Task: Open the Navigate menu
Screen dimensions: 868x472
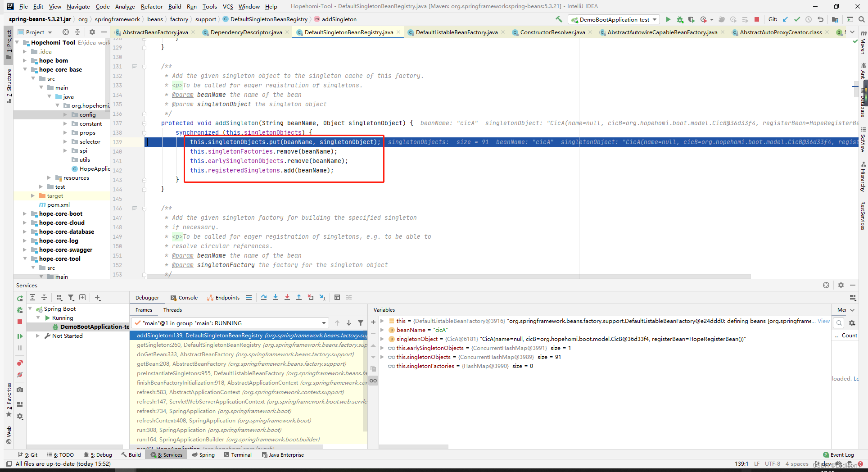Action: point(78,6)
